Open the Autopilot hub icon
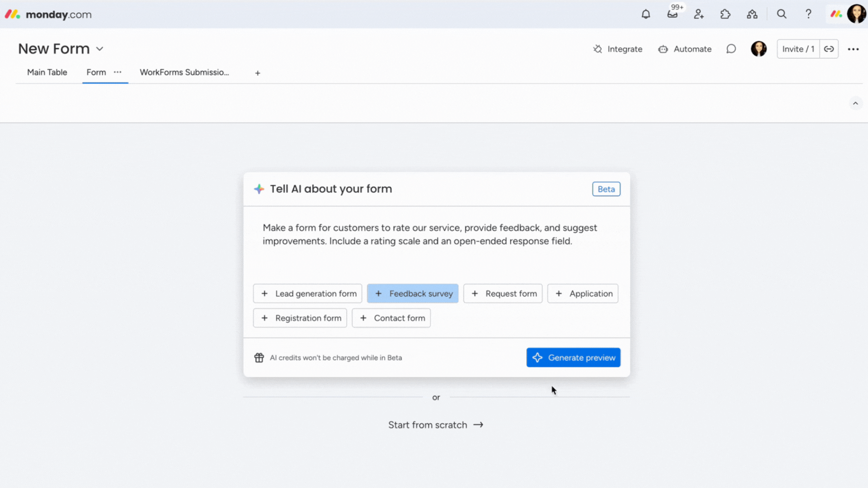The width and height of the screenshot is (868, 488). (x=752, y=14)
